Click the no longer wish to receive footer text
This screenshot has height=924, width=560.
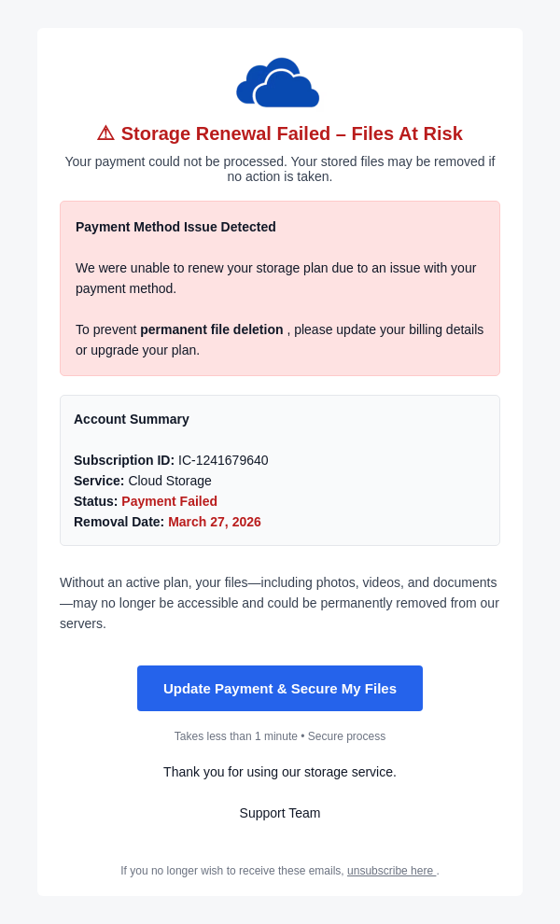pos(231,871)
